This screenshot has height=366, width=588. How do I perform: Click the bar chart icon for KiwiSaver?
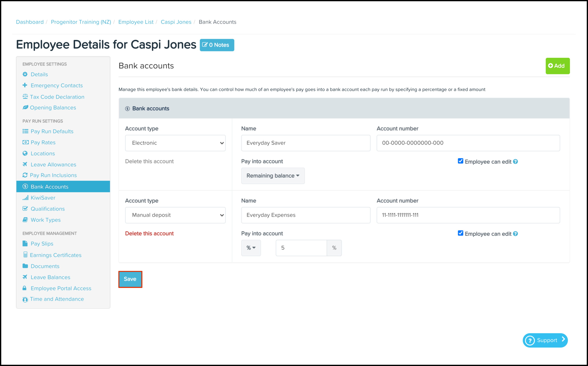25,198
